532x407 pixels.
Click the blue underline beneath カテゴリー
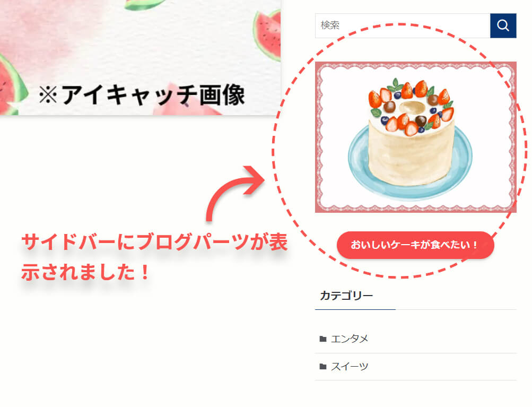[x=355, y=309]
